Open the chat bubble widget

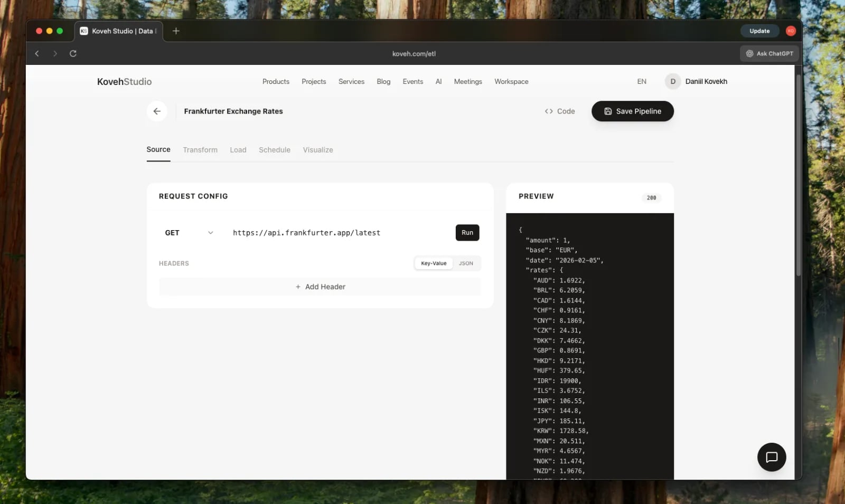[x=771, y=457]
